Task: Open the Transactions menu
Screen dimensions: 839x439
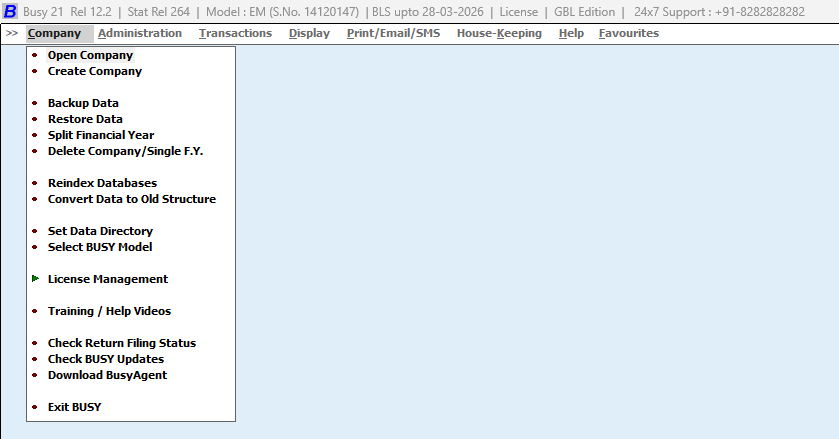Action: point(235,33)
